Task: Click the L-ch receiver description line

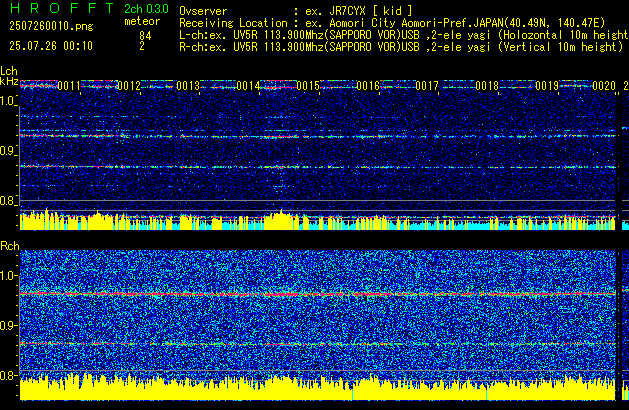Action: [x=404, y=35]
